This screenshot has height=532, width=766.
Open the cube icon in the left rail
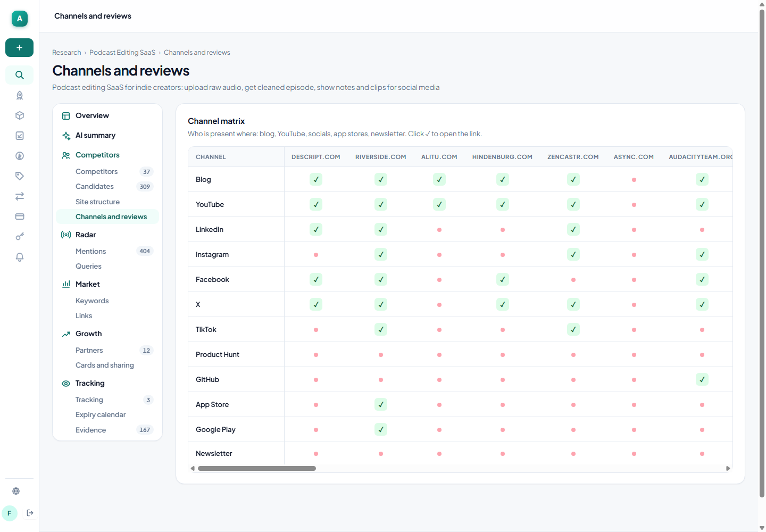point(20,115)
